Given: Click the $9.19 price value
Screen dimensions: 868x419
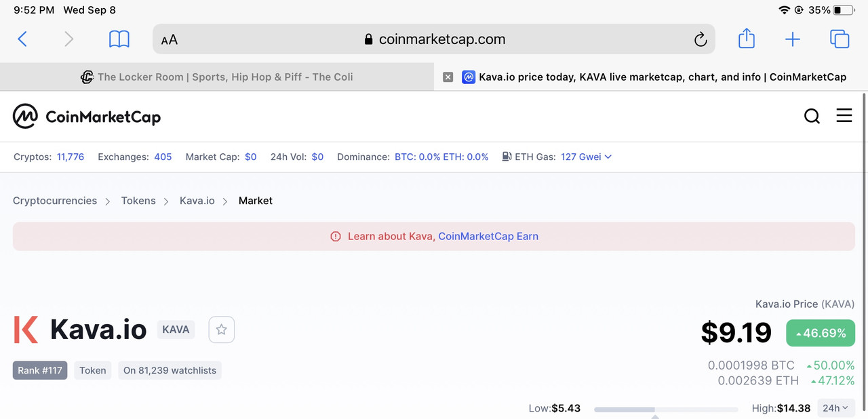Looking at the screenshot, I should (x=736, y=333).
